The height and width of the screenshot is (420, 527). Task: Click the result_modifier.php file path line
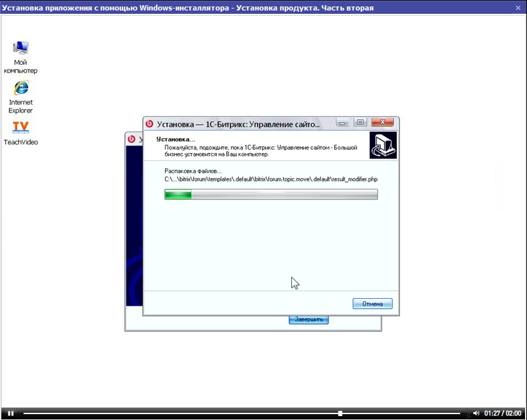[x=271, y=179]
